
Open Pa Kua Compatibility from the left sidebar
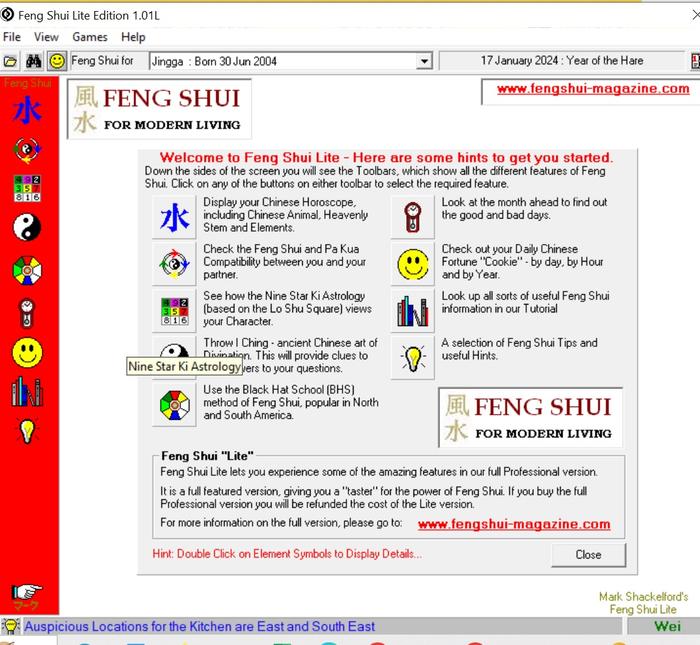(27, 150)
